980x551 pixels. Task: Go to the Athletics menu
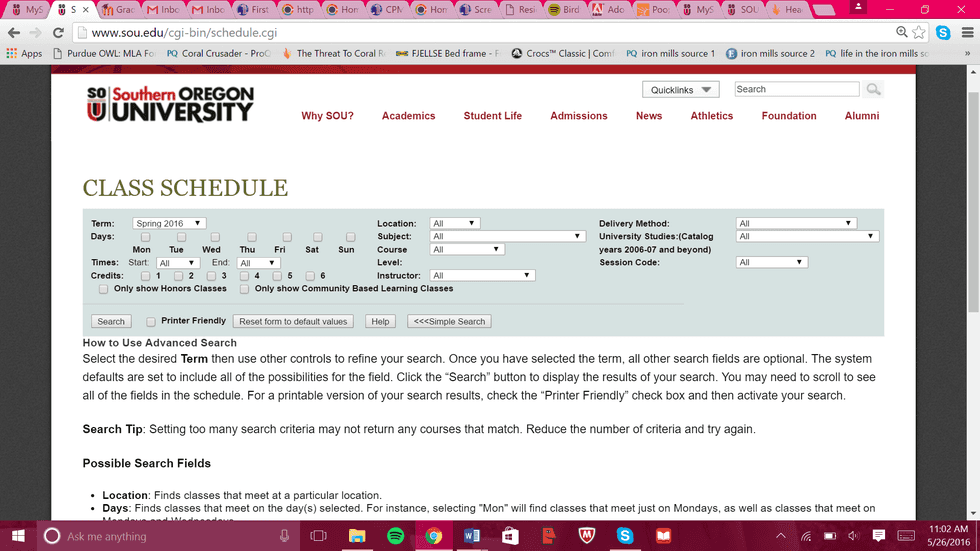(x=711, y=116)
